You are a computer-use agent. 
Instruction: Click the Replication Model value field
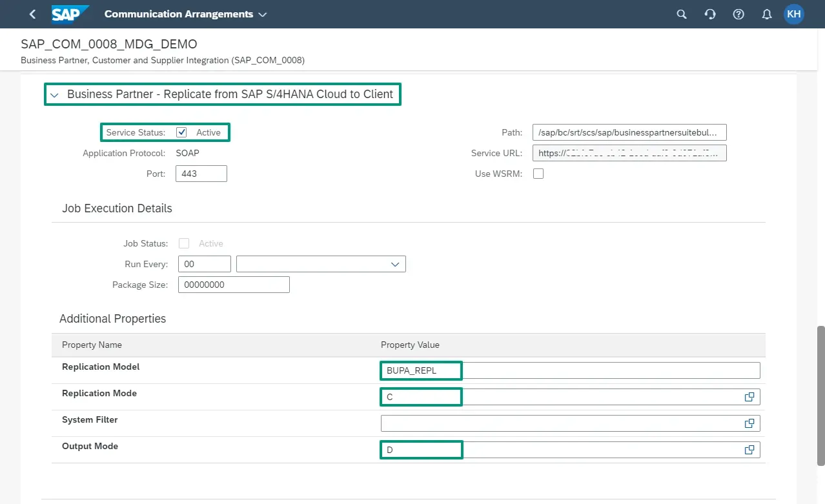coord(571,370)
